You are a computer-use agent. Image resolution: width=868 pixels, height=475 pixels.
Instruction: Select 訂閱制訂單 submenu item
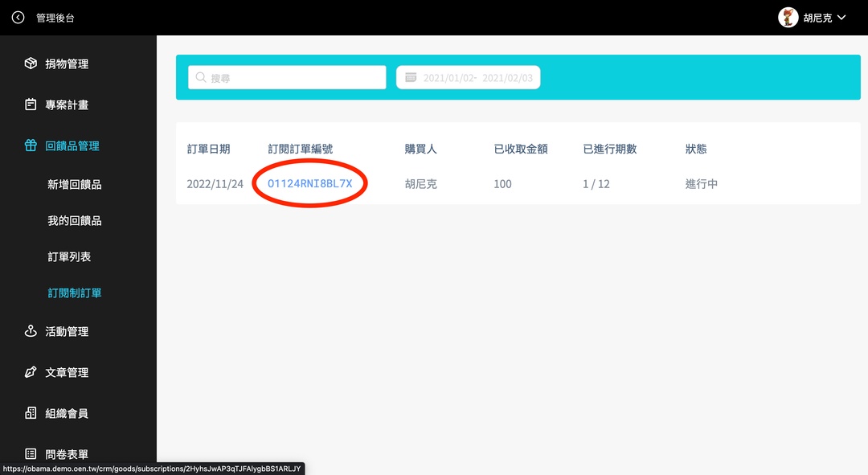pos(74,293)
